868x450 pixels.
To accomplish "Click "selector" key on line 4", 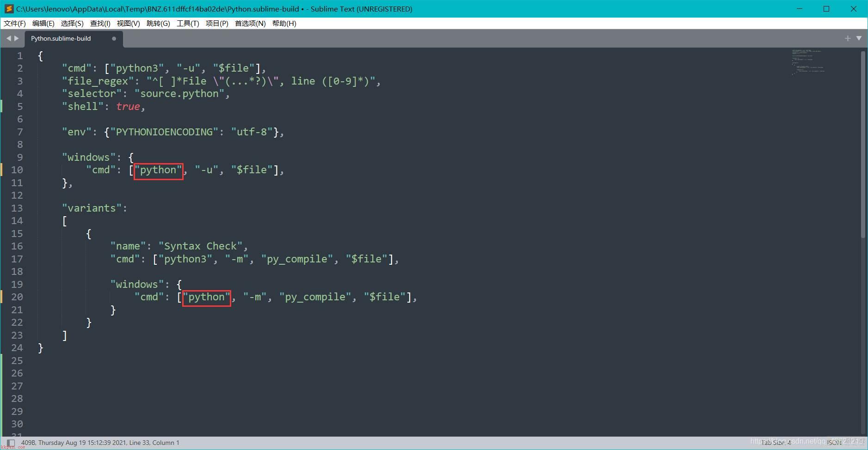I will [x=92, y=94].
